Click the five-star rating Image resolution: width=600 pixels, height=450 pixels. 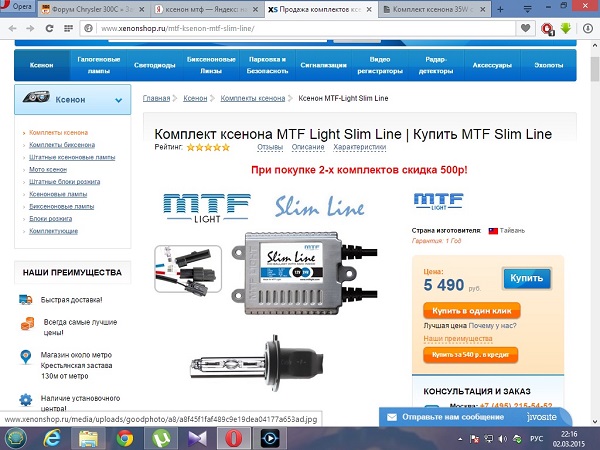[x=208, y=147]
